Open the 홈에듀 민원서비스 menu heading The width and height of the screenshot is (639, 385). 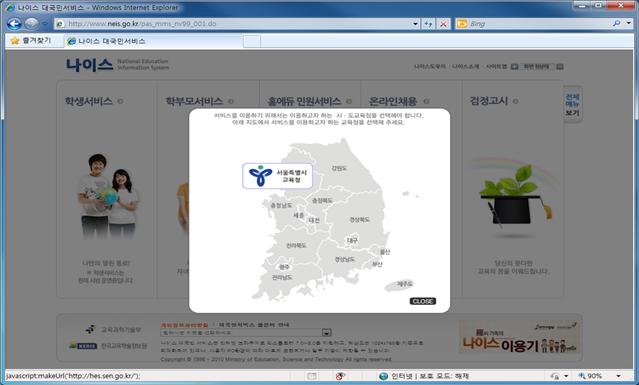304,101
